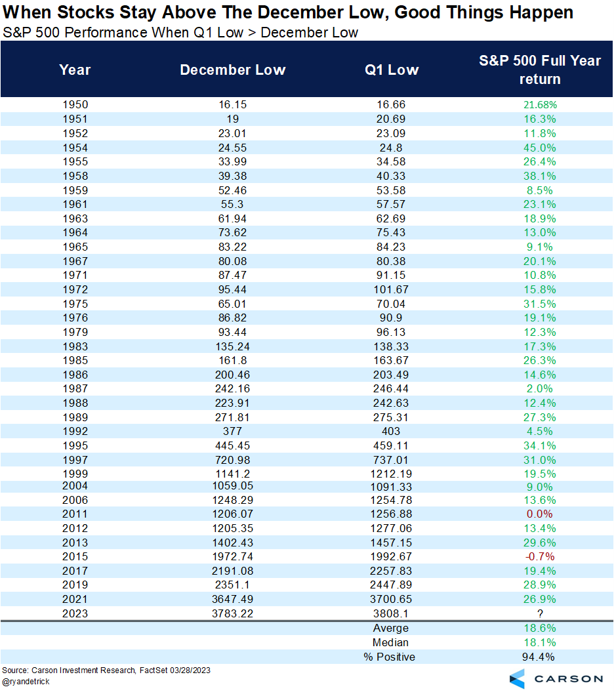614x700 pixels.
Task: Select the Q1 Low value '1212.19'
Action: point(391,474)
